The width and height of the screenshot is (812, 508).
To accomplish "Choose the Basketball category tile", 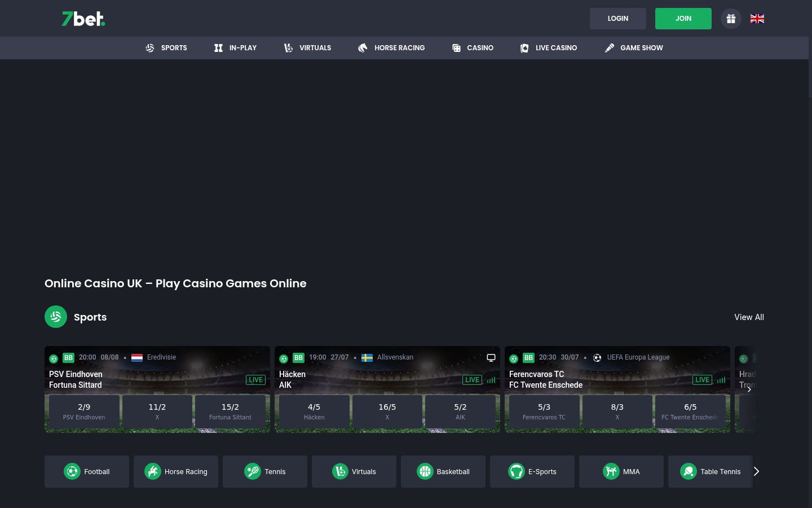I will click(x=443, y=471).
